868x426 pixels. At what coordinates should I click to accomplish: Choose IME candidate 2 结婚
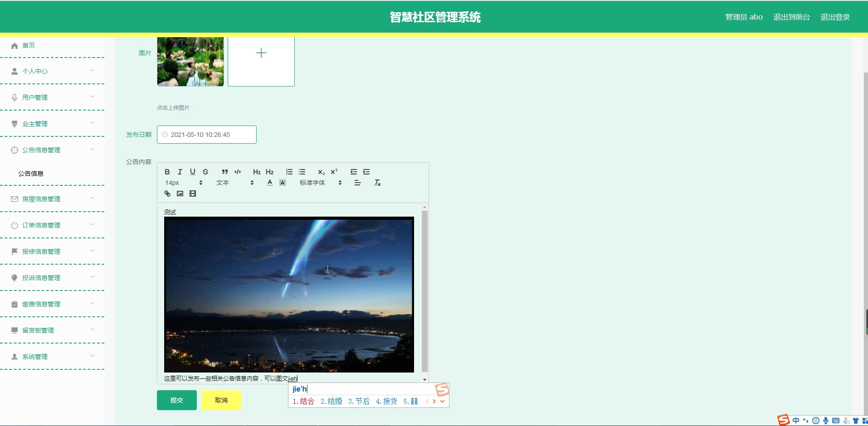tap(332, 401)
